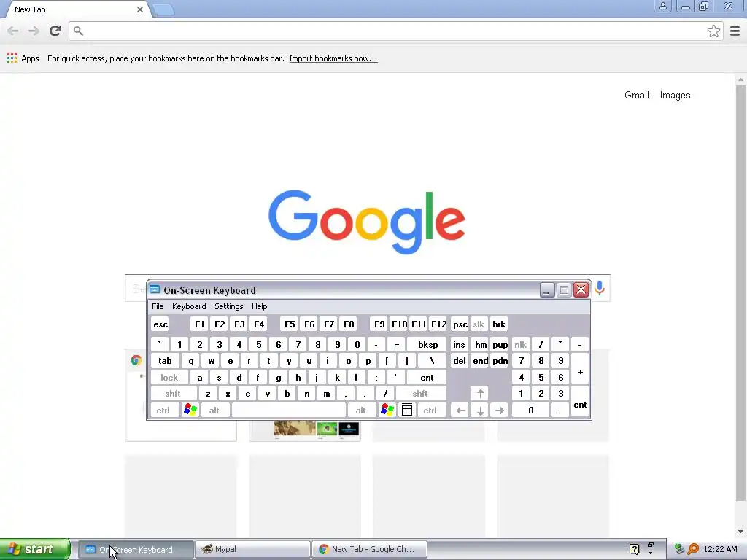Image resolution: width=747 pixels, height=560 pixels.
Task: Click the Windows start button
Action: coord(35,549)
